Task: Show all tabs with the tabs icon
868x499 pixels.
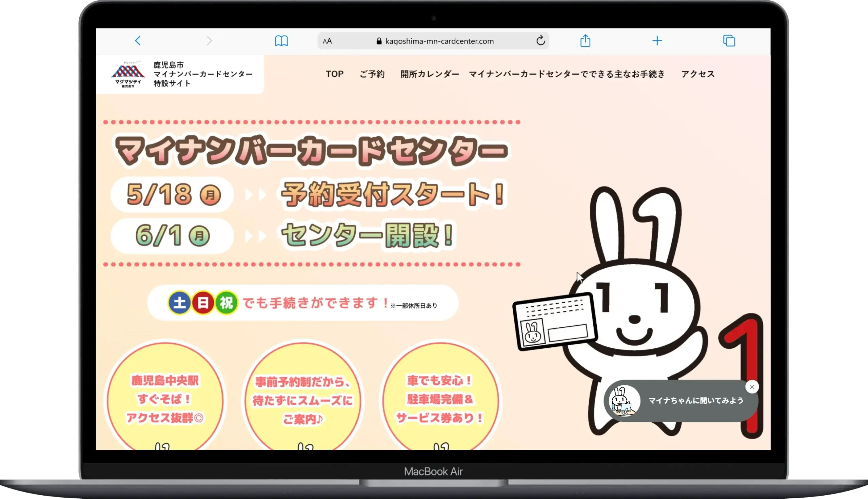Action: point(729,41)
